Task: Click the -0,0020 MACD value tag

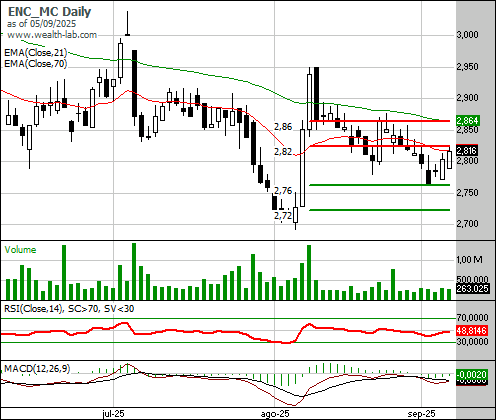Action: (471, 375)
